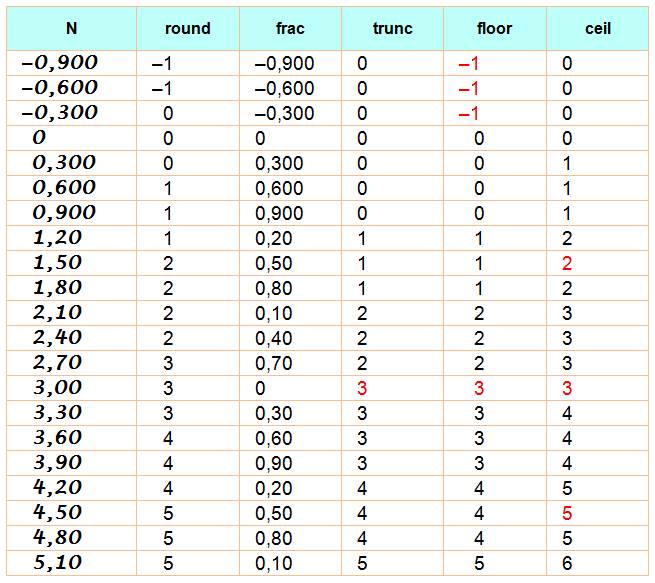Click the 'N' column header
Screen dimensions: 655x583
tap(70, 29)
